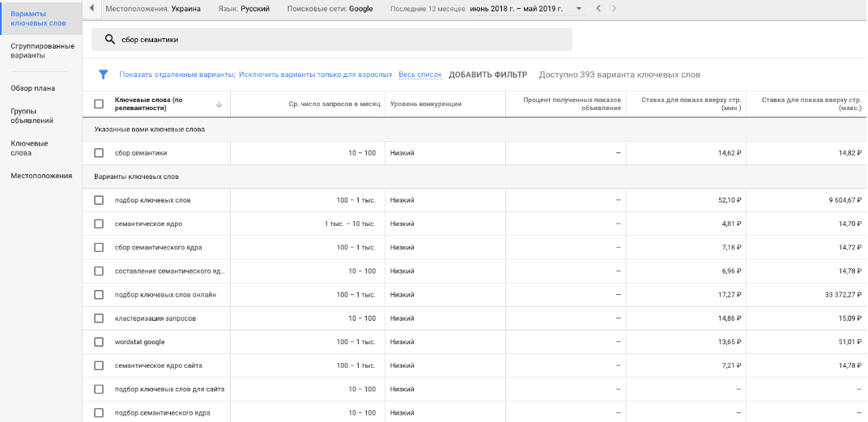868x422 pixels.
Task: Check the box for 'сбор семантики' row
Action: 99,153
